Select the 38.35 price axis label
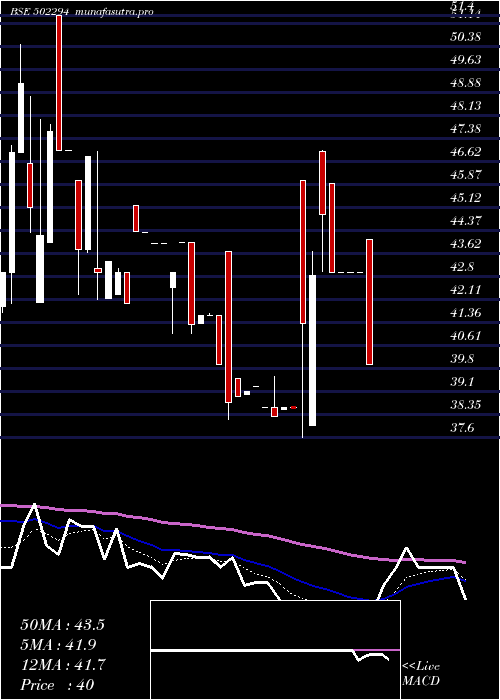500x700 pixels. (466, 405)
